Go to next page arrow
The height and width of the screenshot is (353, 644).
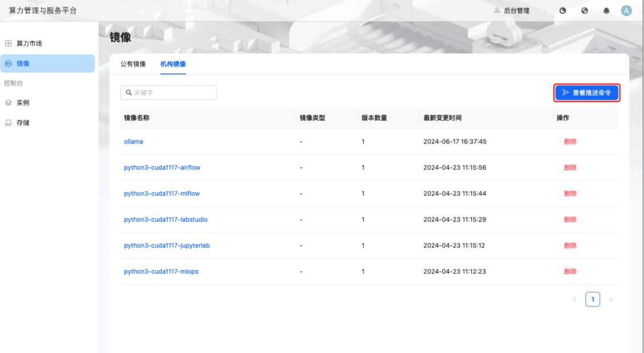point(611,299)
